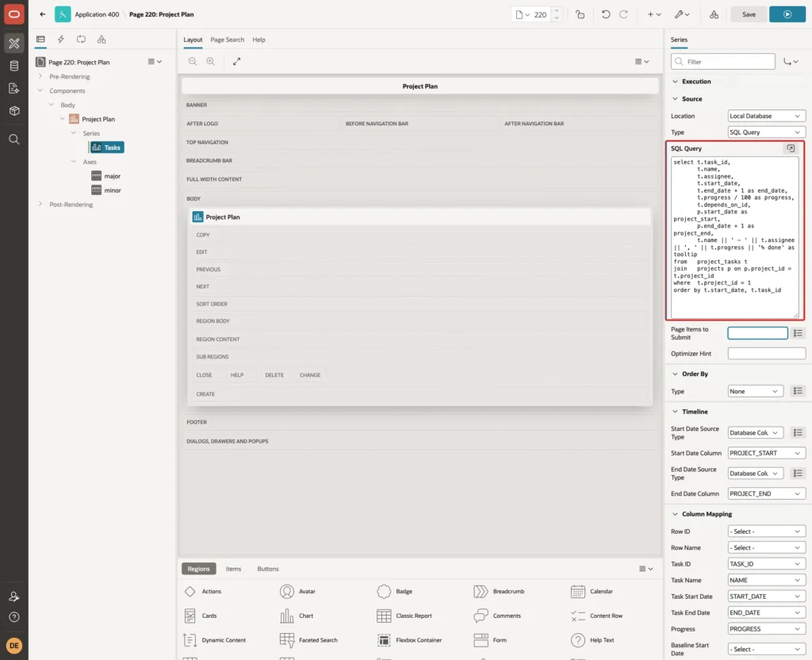
Task: Select the Layout tab
Action: pyautogui.click(x=193, y=40)
